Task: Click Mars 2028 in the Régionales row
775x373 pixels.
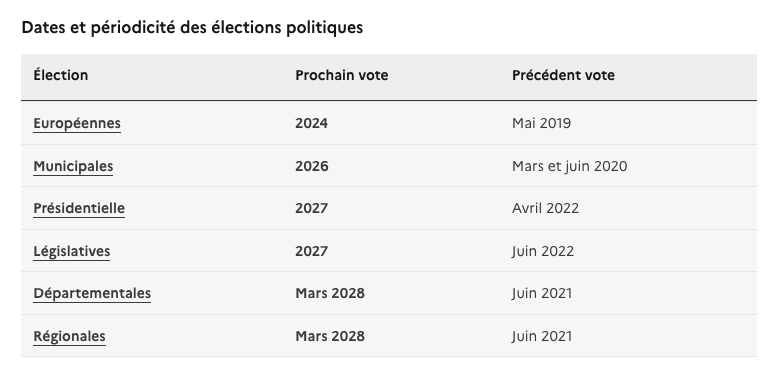Action: coord(330,336)
